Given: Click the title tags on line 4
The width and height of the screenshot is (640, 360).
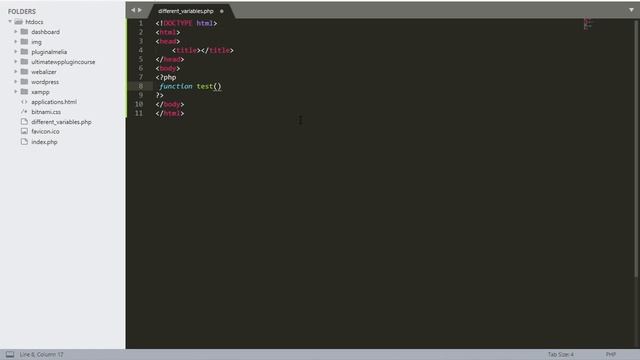Looking at the screenshot, I should (x=203, y=50).
